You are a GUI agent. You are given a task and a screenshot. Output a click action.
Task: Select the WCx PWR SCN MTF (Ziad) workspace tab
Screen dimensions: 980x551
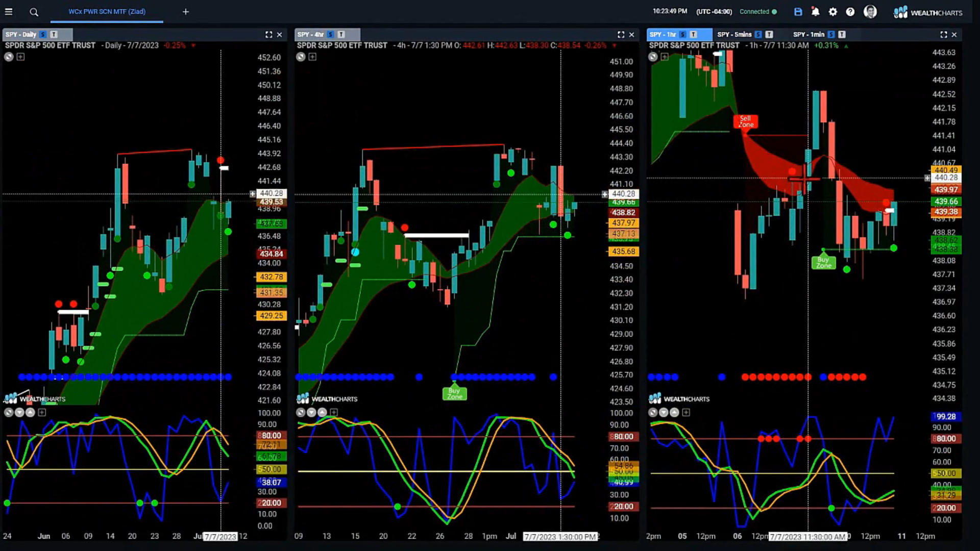tap(107, 12)
